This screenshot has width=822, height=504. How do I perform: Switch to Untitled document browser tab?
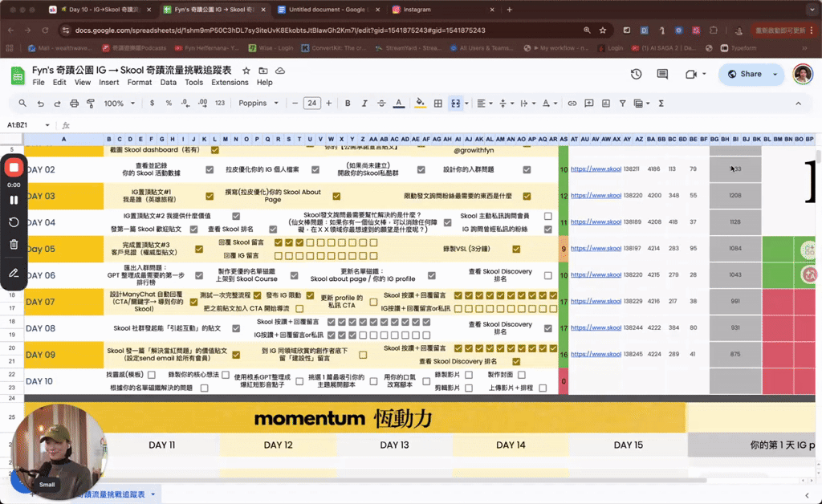327,10
